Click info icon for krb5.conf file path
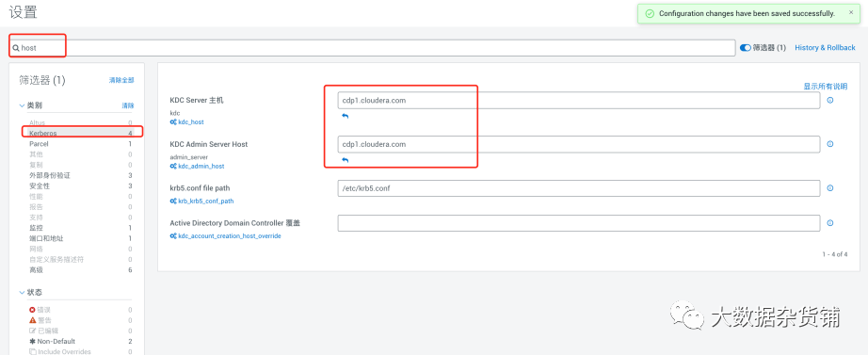This screenshot has width=868, height=355. tap(829, 188)
